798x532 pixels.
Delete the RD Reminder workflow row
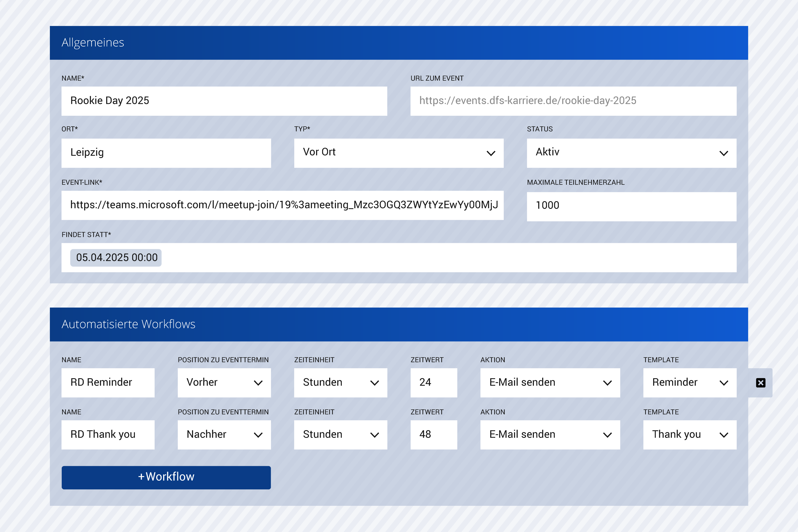[x=760, y=383]
